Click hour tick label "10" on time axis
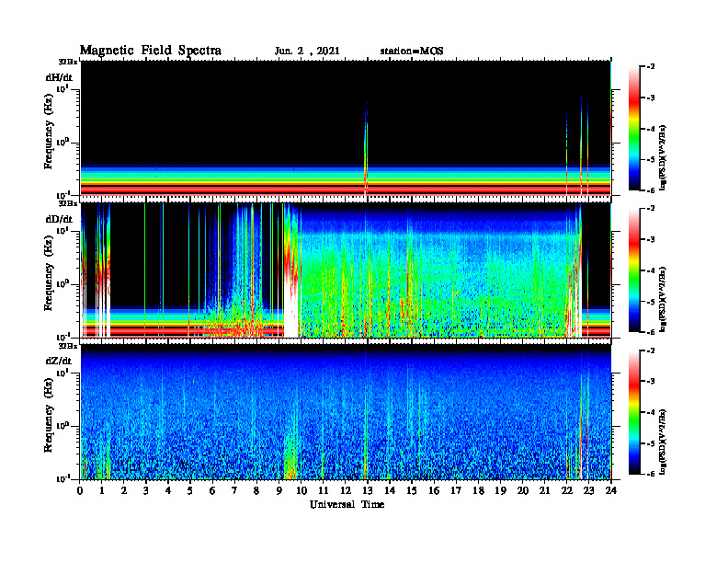Image resolution: width=728 pixels, height=563 pixels. (x=301, y=490)
